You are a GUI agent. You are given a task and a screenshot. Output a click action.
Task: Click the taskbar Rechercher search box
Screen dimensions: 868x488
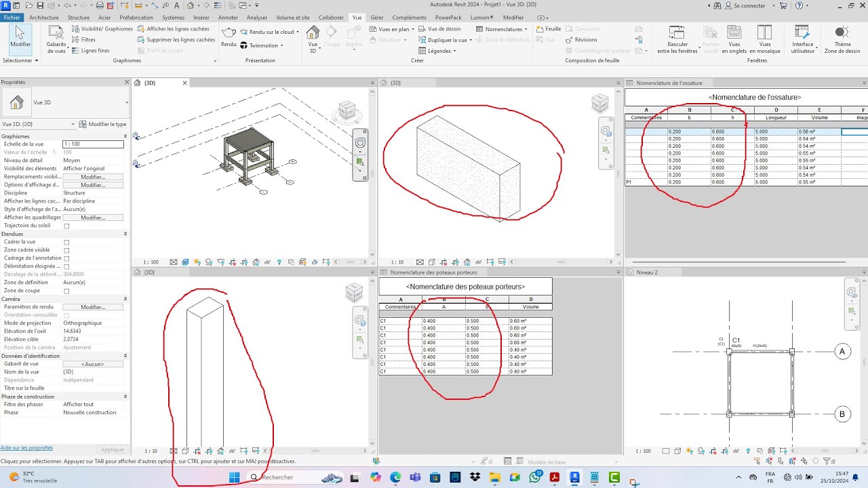pos(295,477)
